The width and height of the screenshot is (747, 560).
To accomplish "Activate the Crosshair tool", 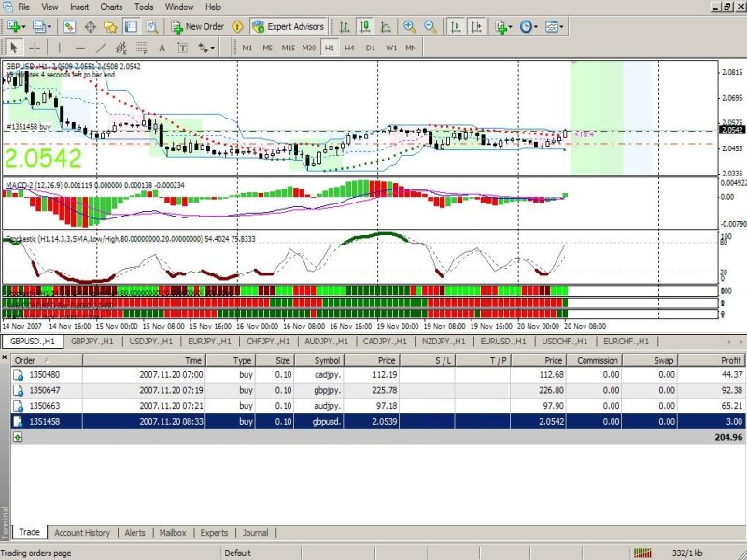I will [35, 48].
